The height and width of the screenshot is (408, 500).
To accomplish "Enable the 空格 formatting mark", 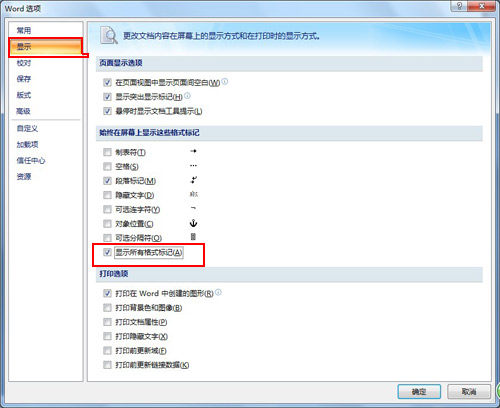I will [x=107, y=166].
